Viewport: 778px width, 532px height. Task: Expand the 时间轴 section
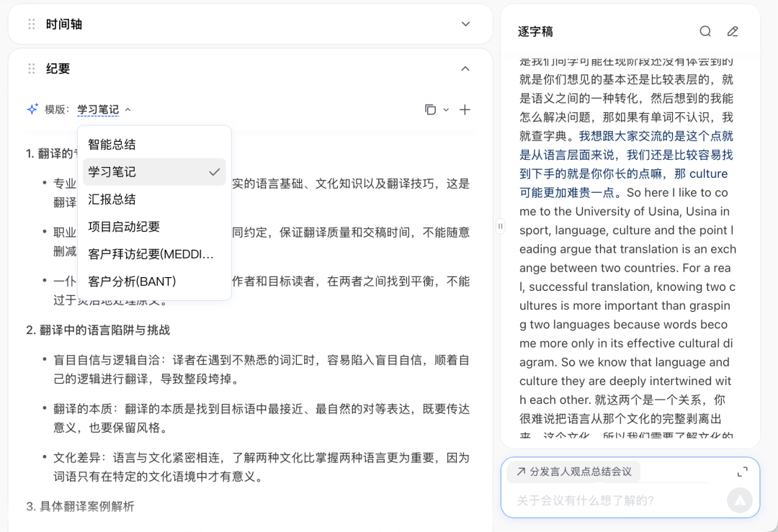tap(465, 24)
